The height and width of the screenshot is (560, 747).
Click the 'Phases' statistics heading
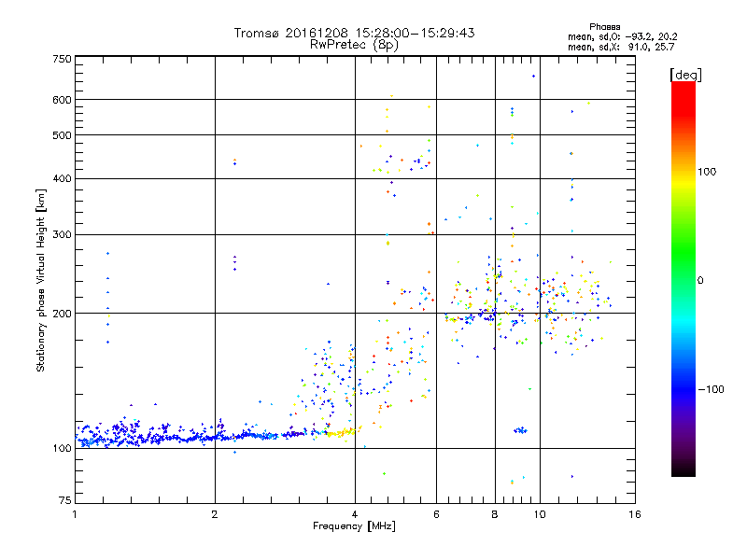tap(604, 27)
